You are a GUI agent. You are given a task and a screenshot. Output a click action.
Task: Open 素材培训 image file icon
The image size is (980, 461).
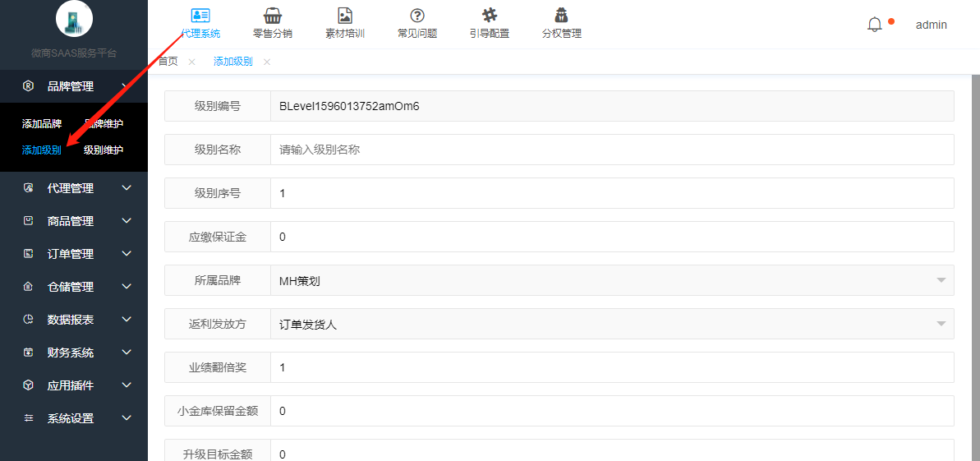(x=345, y=16)
